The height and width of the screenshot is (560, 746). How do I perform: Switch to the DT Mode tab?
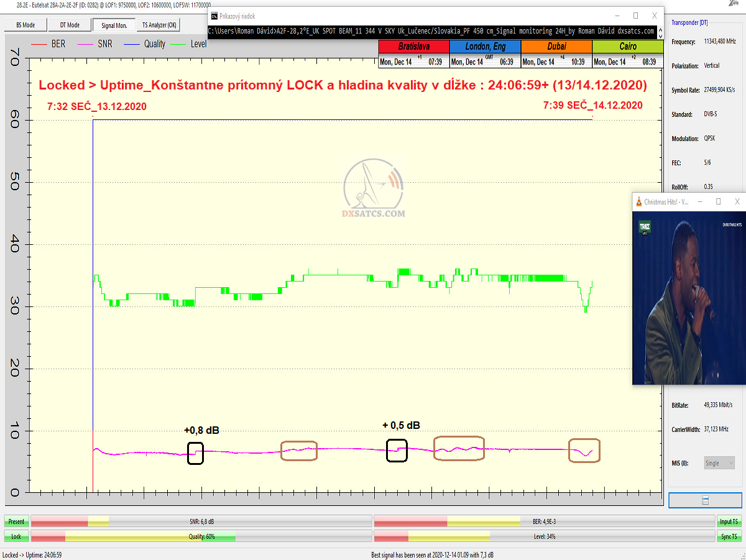click(x=69, y=25)
